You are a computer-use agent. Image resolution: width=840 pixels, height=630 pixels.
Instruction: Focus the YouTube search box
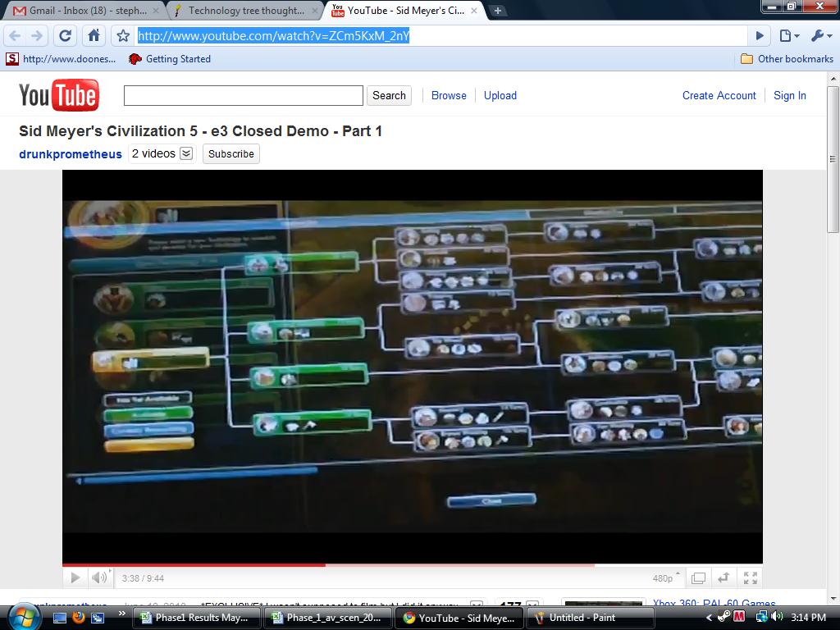(243, 95)
